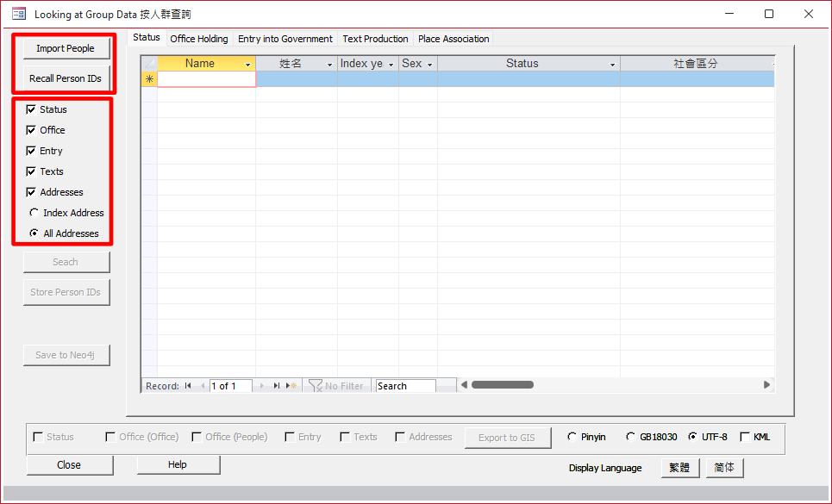The image size is (832, 504).
Task: Click the horizontal scrollbar thumb in datasheet
Action: pos(502,385)
